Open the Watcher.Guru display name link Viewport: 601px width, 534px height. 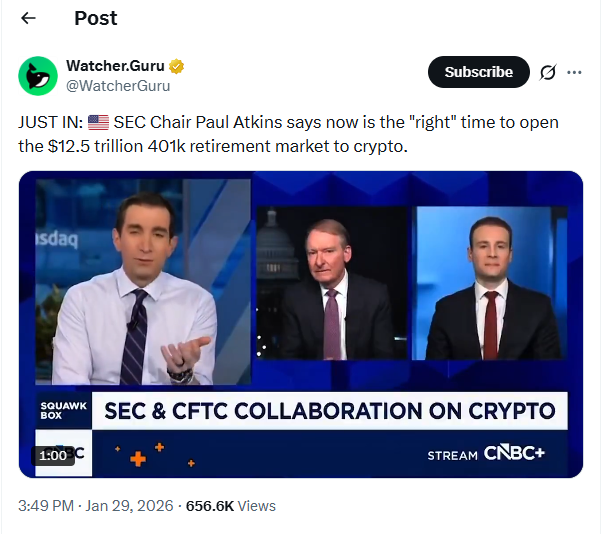point(115,67)
